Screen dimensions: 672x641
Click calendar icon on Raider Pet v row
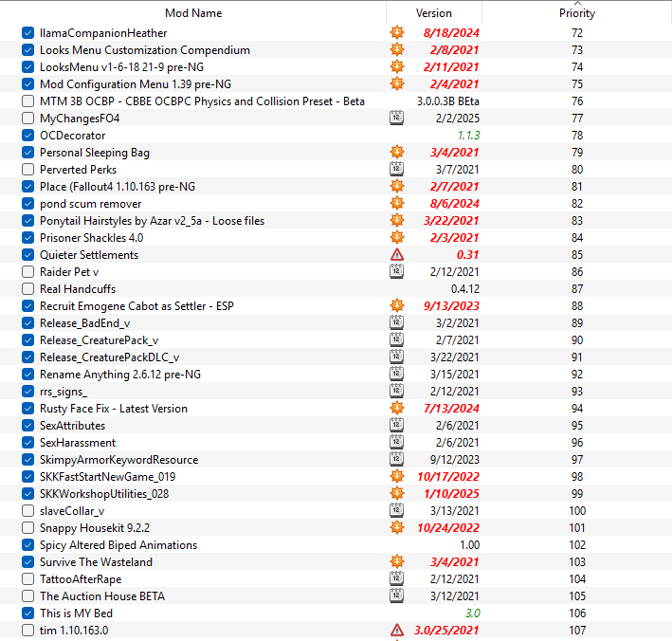coord(396,271)
